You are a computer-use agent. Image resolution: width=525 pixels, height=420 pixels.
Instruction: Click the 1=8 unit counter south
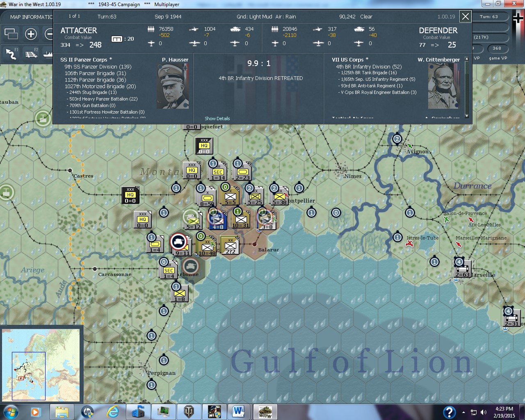tap(179, 294)
